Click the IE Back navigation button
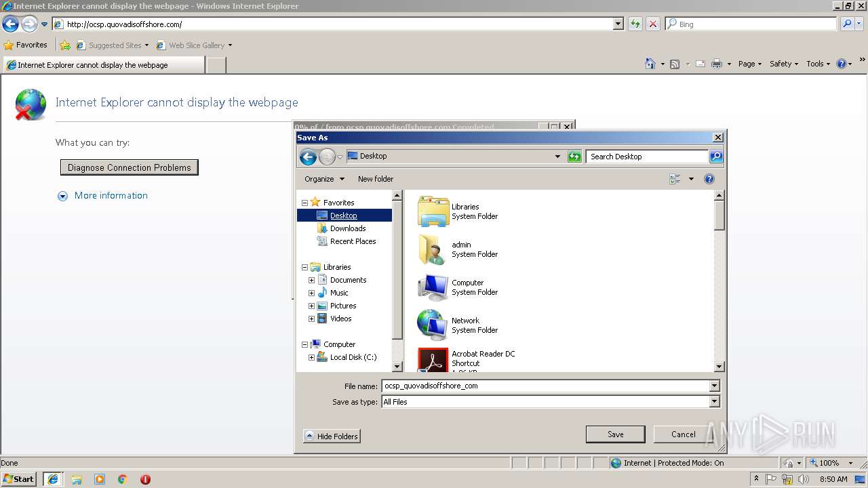This screenshot has width=868, height=488. (10, 24)
